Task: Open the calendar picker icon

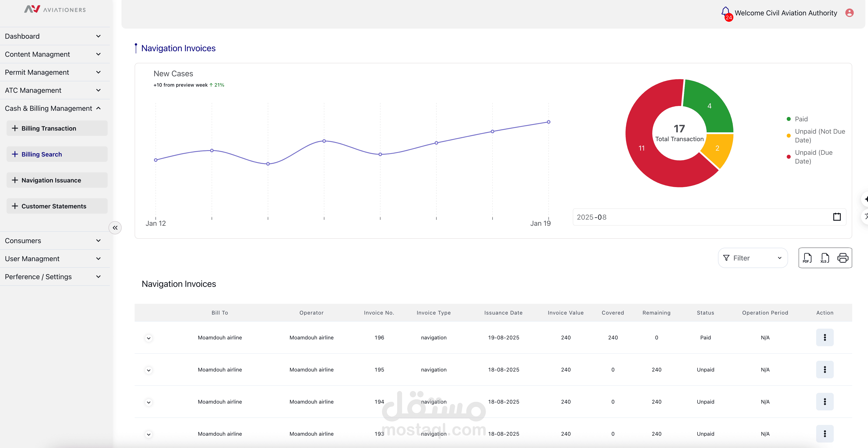Action: click(x=837, y=217)
